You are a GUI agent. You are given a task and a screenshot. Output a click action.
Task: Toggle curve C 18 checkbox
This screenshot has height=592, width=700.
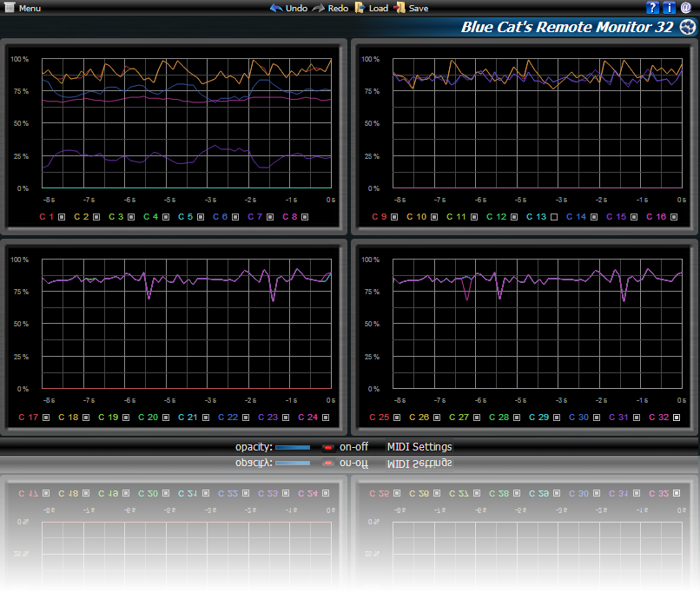[x=86, y=418]
